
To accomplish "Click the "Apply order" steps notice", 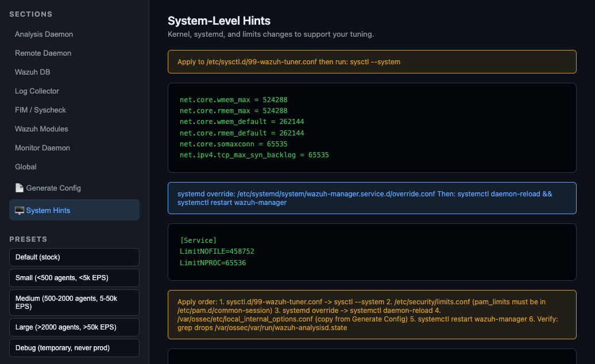I will pos(372,315).
